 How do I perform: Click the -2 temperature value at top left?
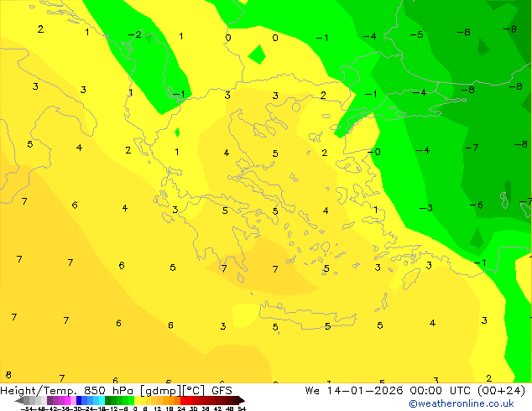[134, 35]
